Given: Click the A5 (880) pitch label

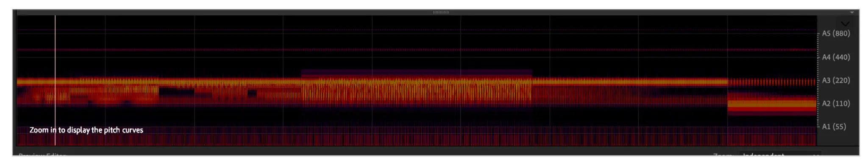Looking at the screenshot, I should tap(836, 34).
